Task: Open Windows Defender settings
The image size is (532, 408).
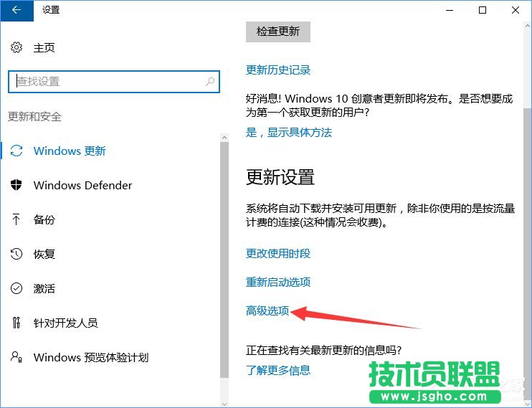Action: tap(82, 185)
